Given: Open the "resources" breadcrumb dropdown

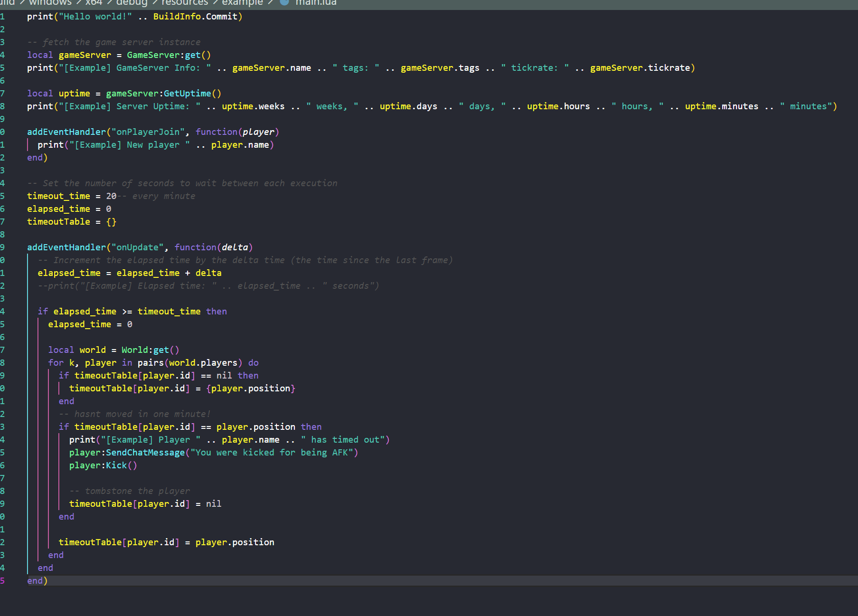Looking at the screenshot, I should tap(185, 3).
